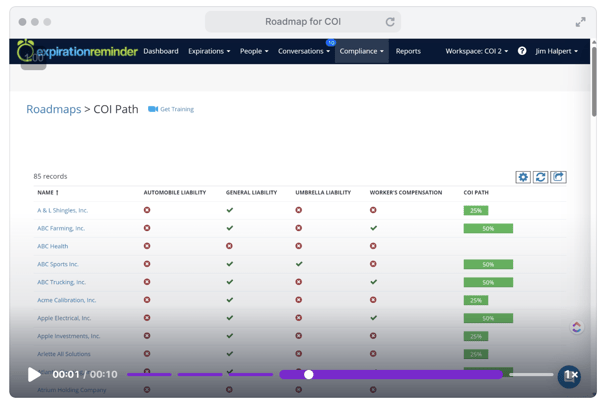Open the ABC Farming, Inc. record
This screenshot has width=600, height=405.
coord(61,228)
